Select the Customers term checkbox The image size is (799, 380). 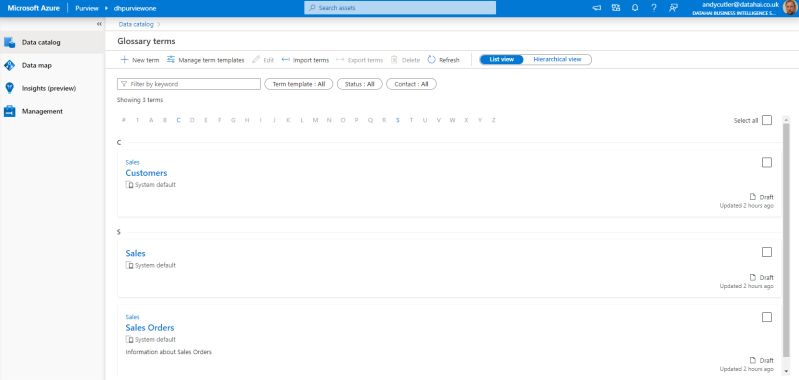coord(767,162)
